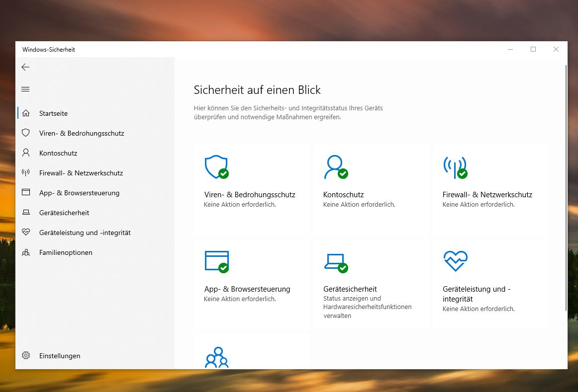Viewport: 578px width, 392px height.
Task: Click the App- & Browsersteuerung tile title
Action: (247, 289)
